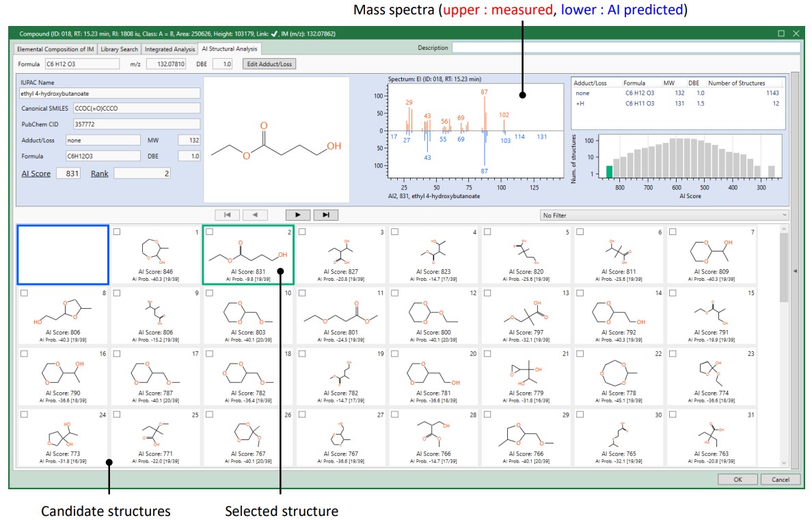Select candidate structure 7 thumbnail
812x520 pixels.
click(712, 255)
